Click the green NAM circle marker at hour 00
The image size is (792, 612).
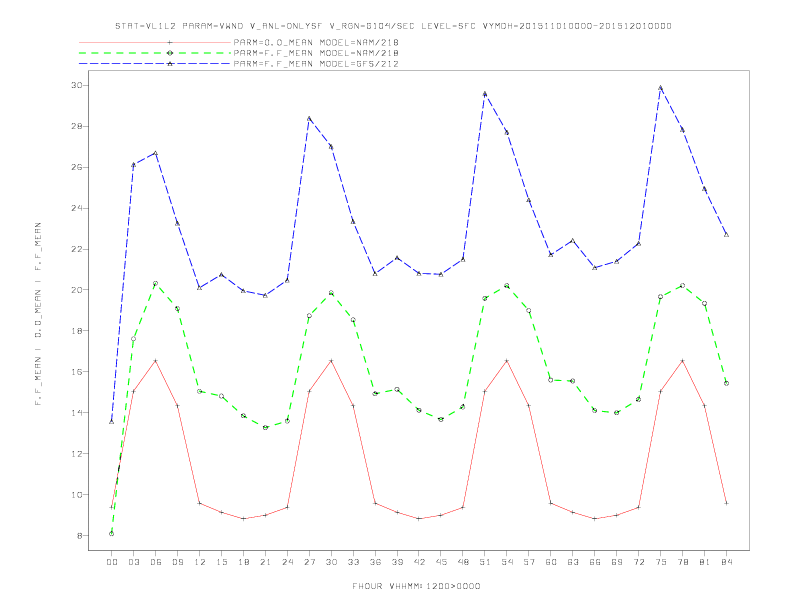click(112, 534)
